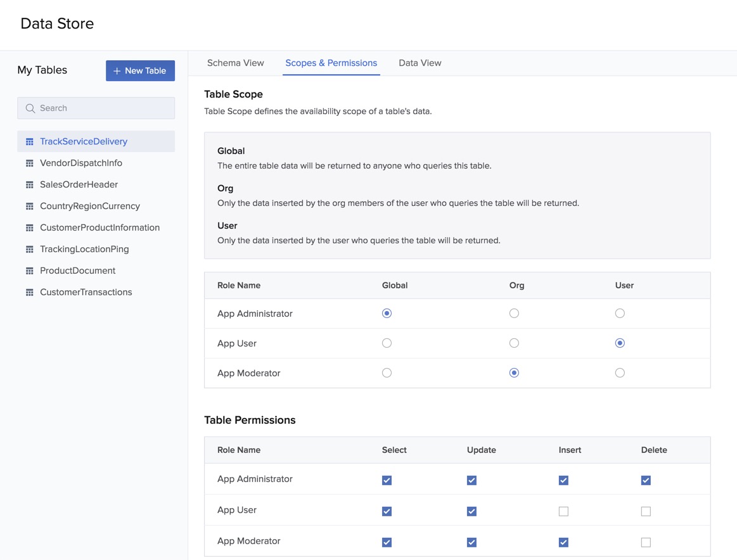This screenshot has height=560, width=737.
Task: Enable Delete permission for App Moderator
Action: (x=645, y=542)
